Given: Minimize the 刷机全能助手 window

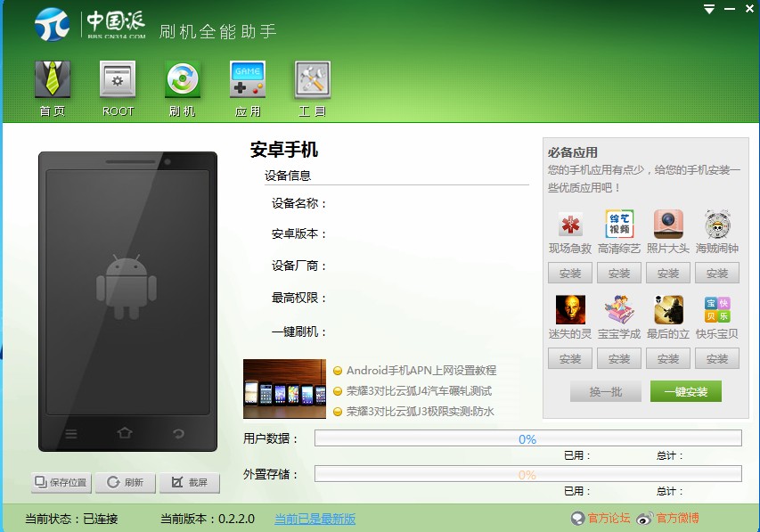Looking at the screenshot, I should coord(730,9).
